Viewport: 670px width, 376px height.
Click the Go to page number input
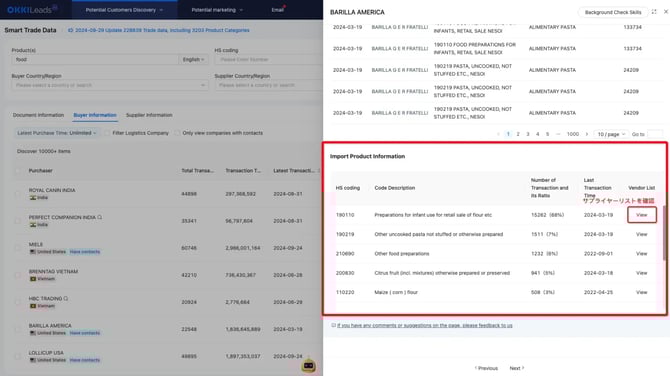click(x=655, y=134)
